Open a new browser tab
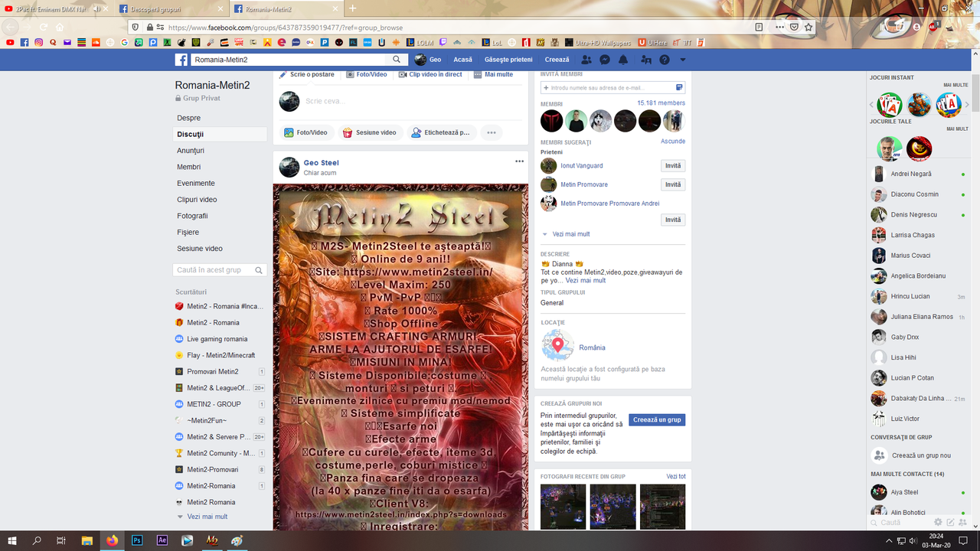Viewport: 980px width, 551px height. (x=352, y=8)
